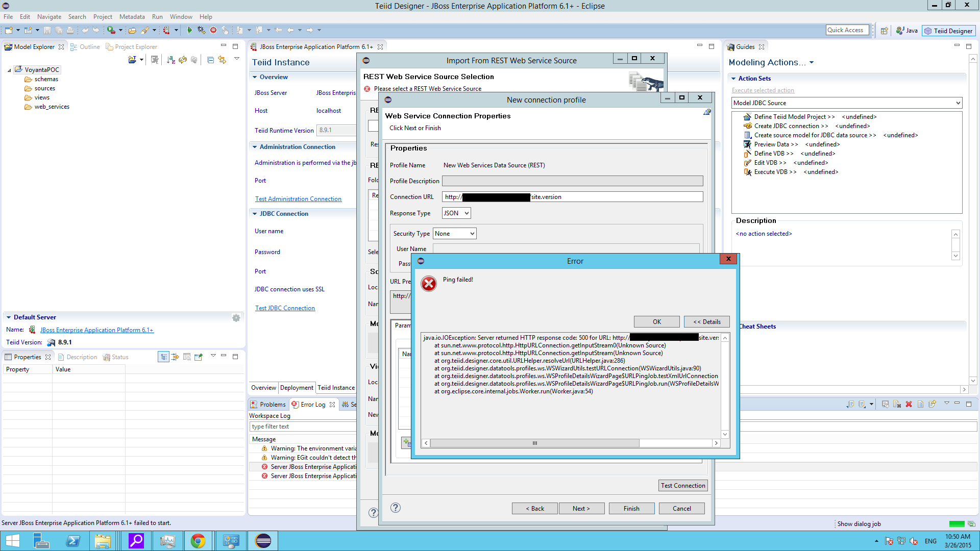Click the < Back button in connection profile dialog
This screenshot has width=980, height=551.
535,509
